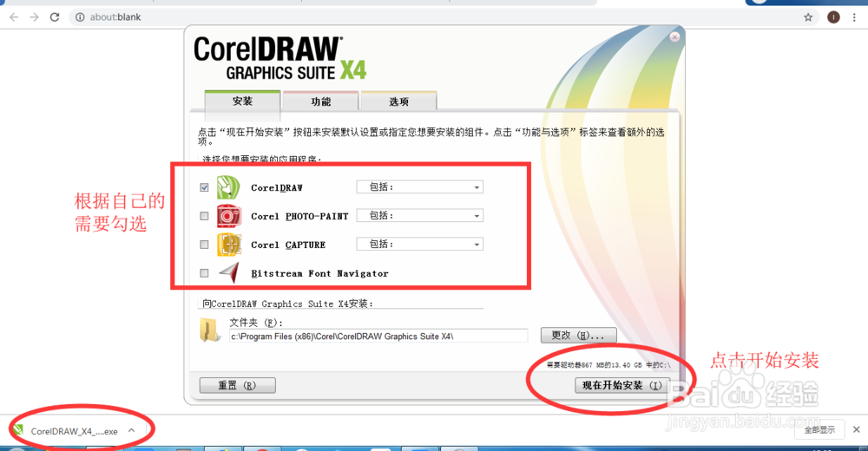Viewport: 868px width, 451px height.
Task: Click the Bitstream Font Navigator label text
Action: pos(319,273)
